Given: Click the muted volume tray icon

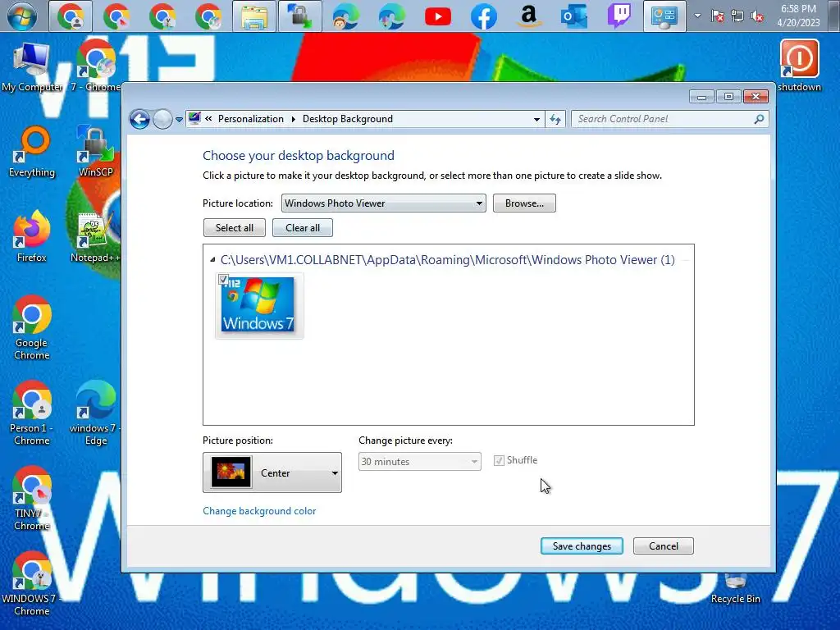Looking at the screenshot, I should [x=757, y=16].
